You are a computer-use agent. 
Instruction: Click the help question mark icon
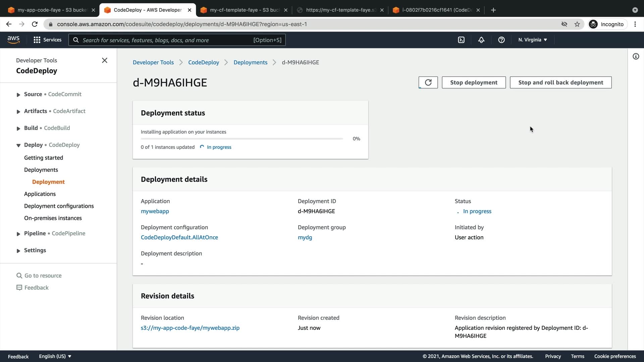501,40
